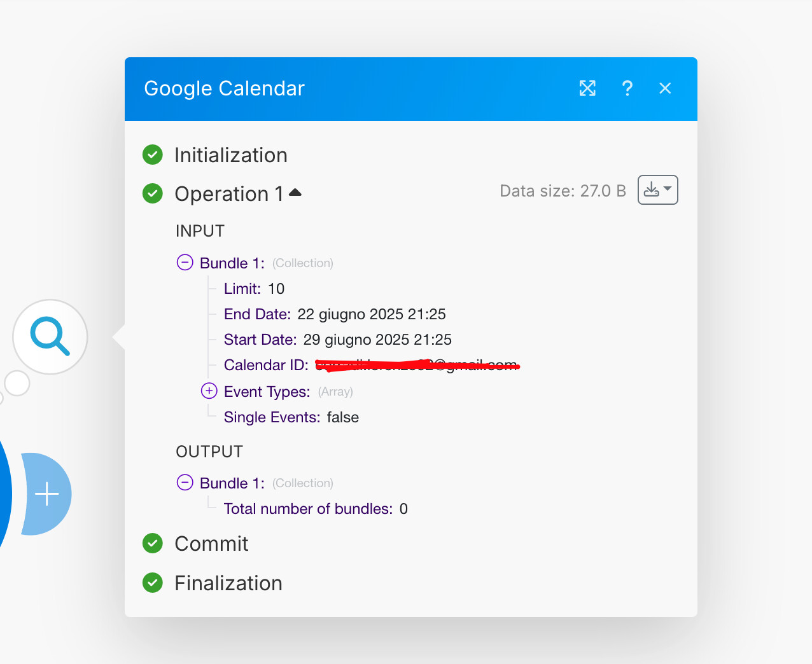812x664 pixels.
Task: Click Total number of bundles row
Action: coord(316,509)
